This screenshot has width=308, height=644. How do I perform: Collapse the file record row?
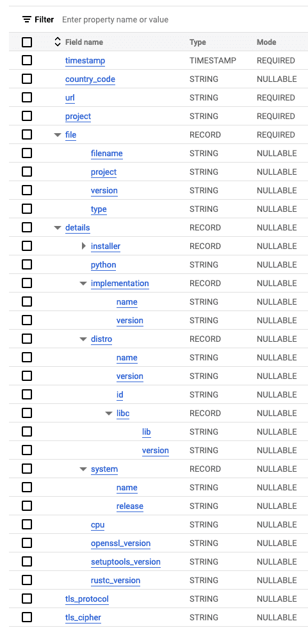click(x=58, y=135)
